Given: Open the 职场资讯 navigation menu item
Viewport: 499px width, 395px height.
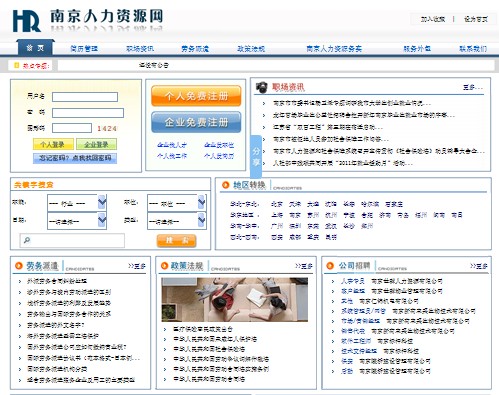Looking at the screenshot, I should pyautogui.click(x=140, y=49).
